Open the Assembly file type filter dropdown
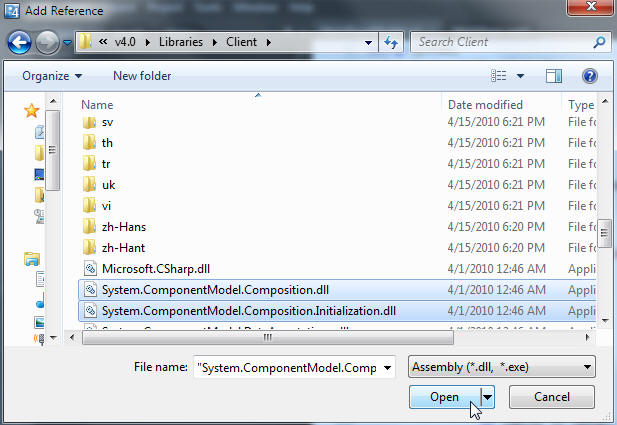 pyautogui.click(x=502, y=367)
